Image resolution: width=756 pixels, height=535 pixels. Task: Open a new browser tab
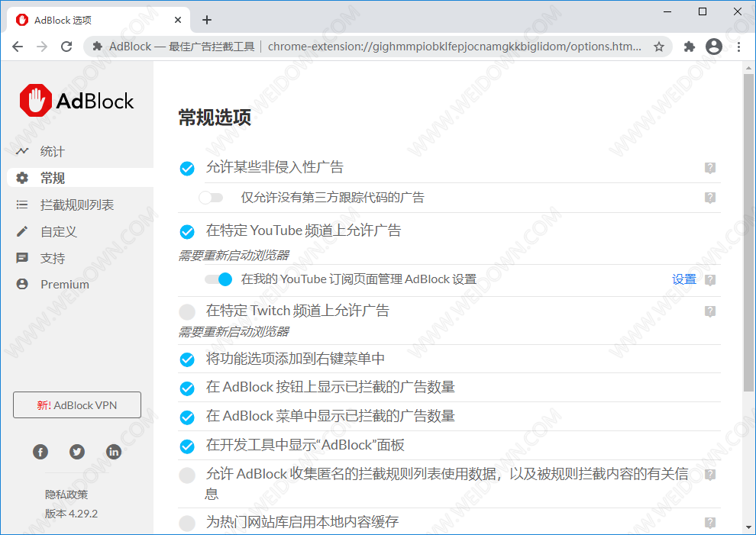207,20
